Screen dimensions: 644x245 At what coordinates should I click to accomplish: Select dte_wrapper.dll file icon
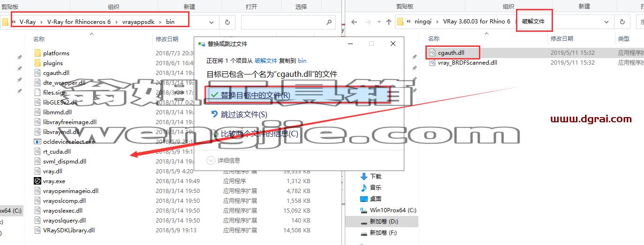tap(38, 83)
